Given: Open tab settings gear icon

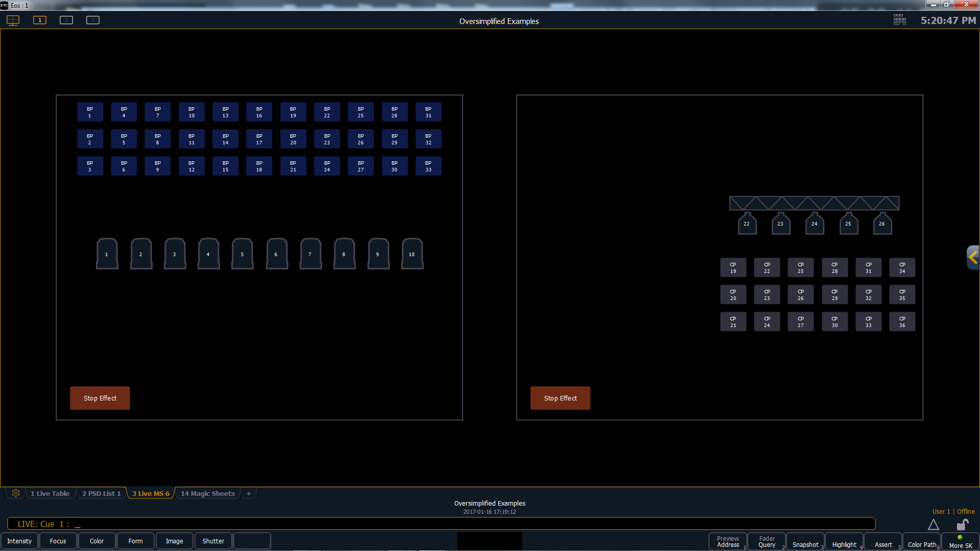Looking at the screenshot, I should 16,493.
